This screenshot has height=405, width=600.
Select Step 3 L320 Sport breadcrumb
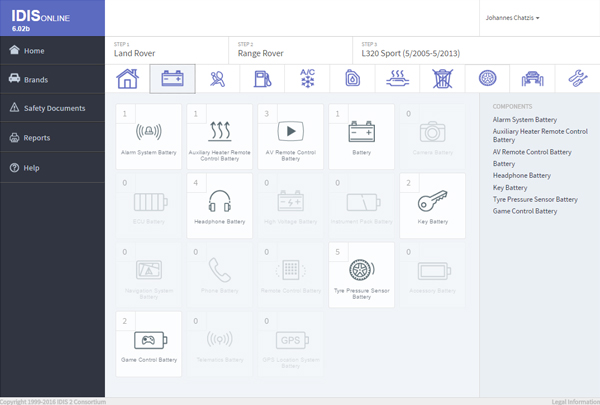476,51
